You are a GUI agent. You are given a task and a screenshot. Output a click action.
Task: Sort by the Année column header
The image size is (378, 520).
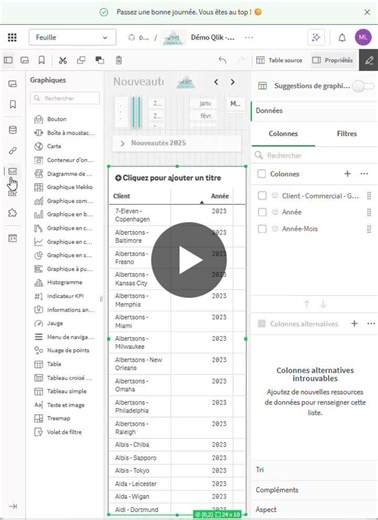pyautogui.click(x=220, y=196)
